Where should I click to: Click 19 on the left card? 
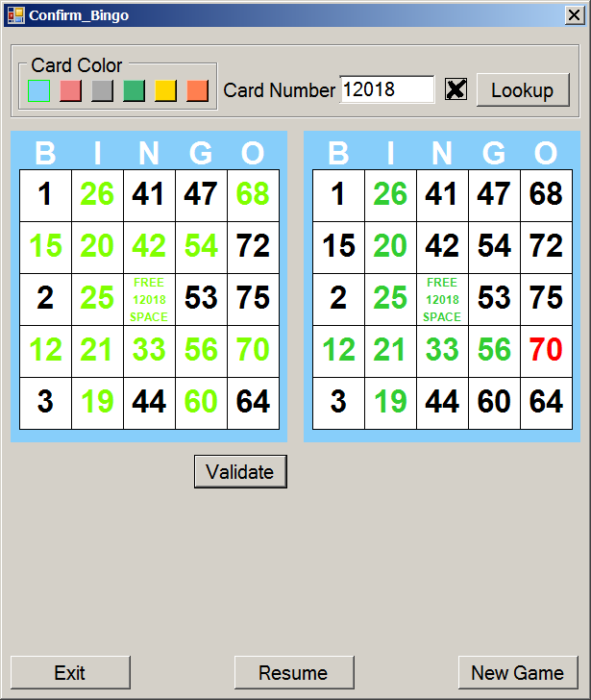[97, 403]
